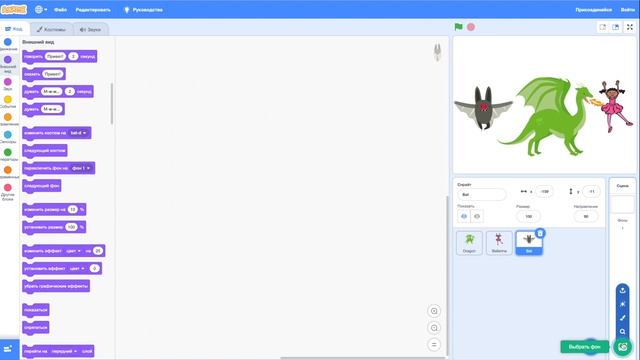This screenshot has height=360, width=640.
Task: Switch to the Костюмы tab
Action: pyautogui.click(x=51, y=29)
